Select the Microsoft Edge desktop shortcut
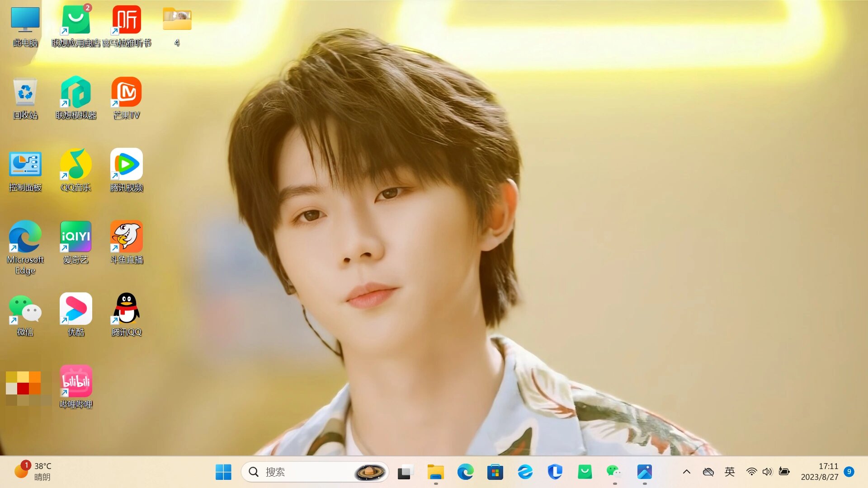Image resolution: width=868 pixels, height=488 pixels. (x=25, y=248)
